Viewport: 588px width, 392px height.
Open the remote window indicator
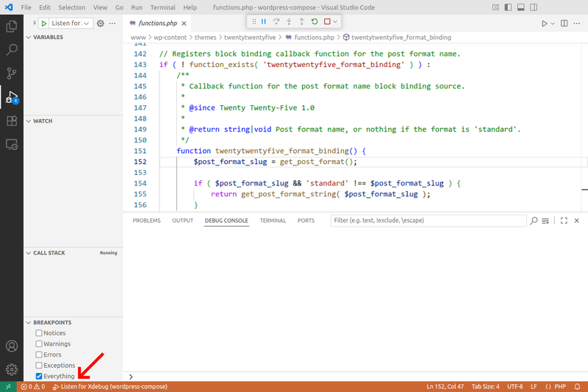point(8,386)
